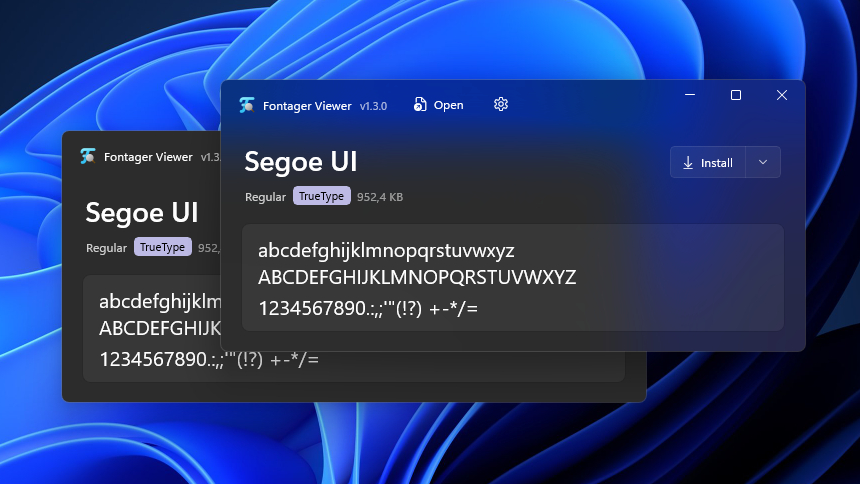Expand the Install options dropdown arrow
The width and height of the screenshot is (860, 484).
763,162
